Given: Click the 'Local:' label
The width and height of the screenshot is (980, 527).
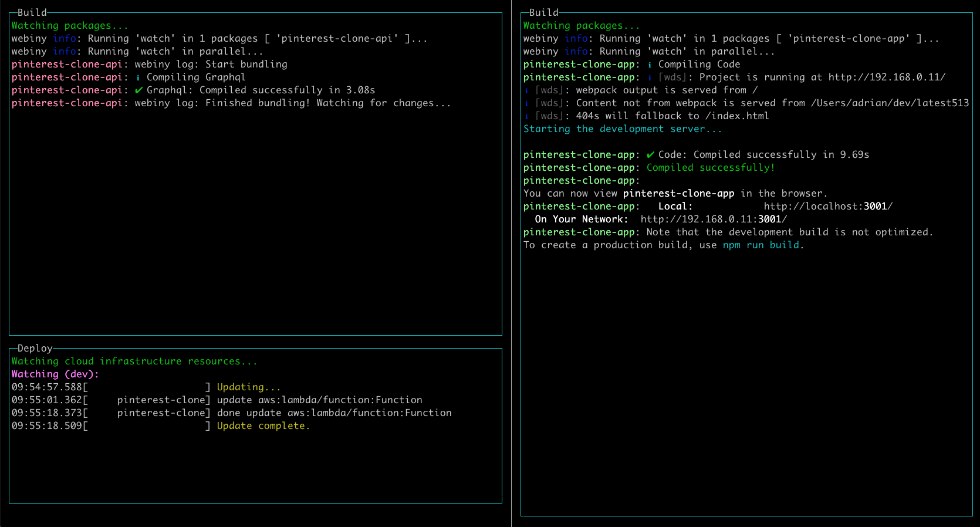Looking at the screenshot, I should click(675, 206).
